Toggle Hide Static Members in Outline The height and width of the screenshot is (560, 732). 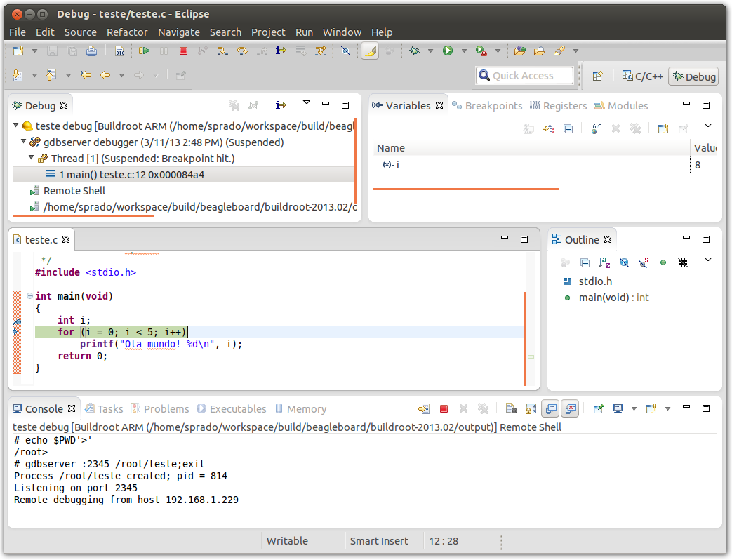tap(644, 262)
